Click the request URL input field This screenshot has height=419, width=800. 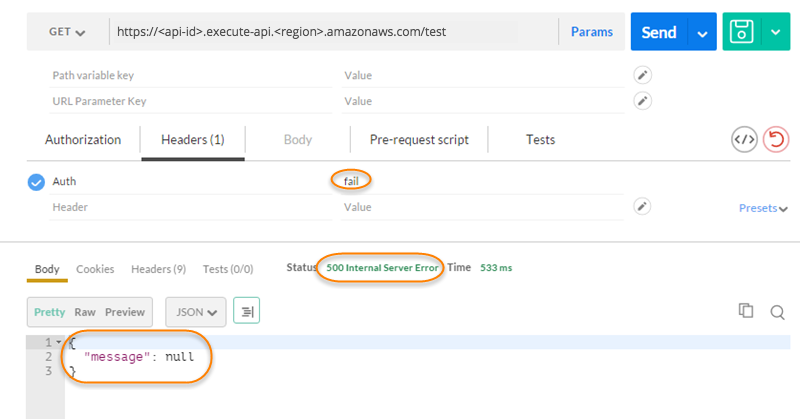(330, 32)
